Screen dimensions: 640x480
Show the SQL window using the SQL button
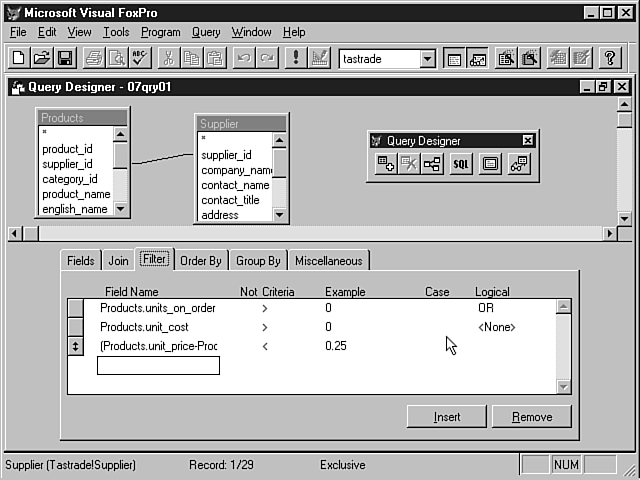(461, 165)
